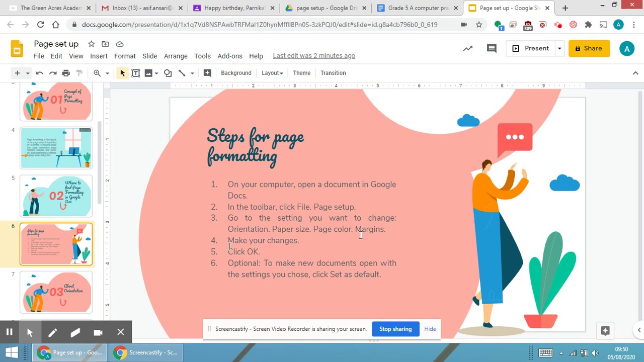Expand the line type dropdown arrow
This screenshot has height=362, width=644.
pyautogui.click(x=192, y=73)
